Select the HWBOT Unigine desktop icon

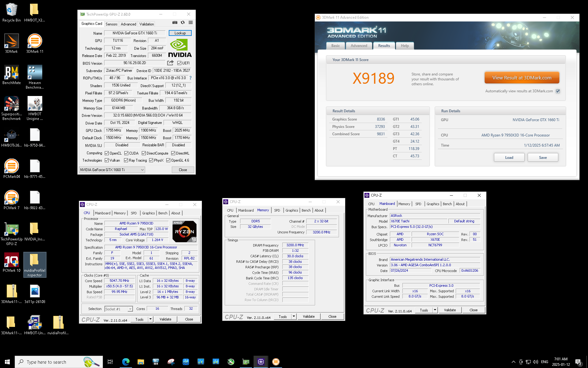click(x=35, y=108)
